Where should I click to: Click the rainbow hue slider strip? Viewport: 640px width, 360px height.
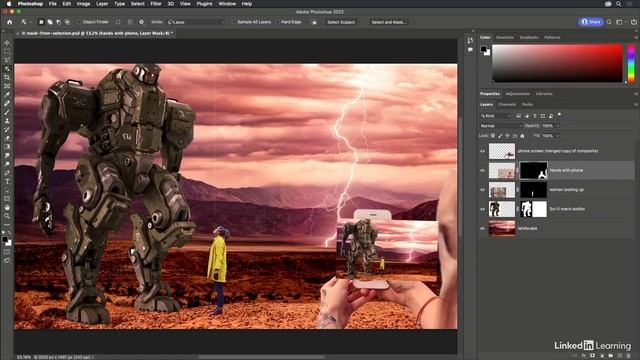click(631, 63)
